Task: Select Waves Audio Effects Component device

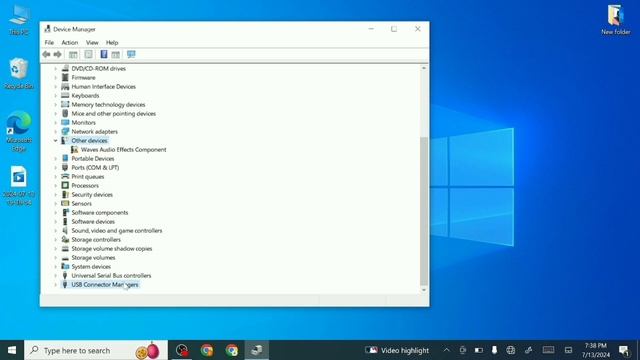Action: pos(123,149)
